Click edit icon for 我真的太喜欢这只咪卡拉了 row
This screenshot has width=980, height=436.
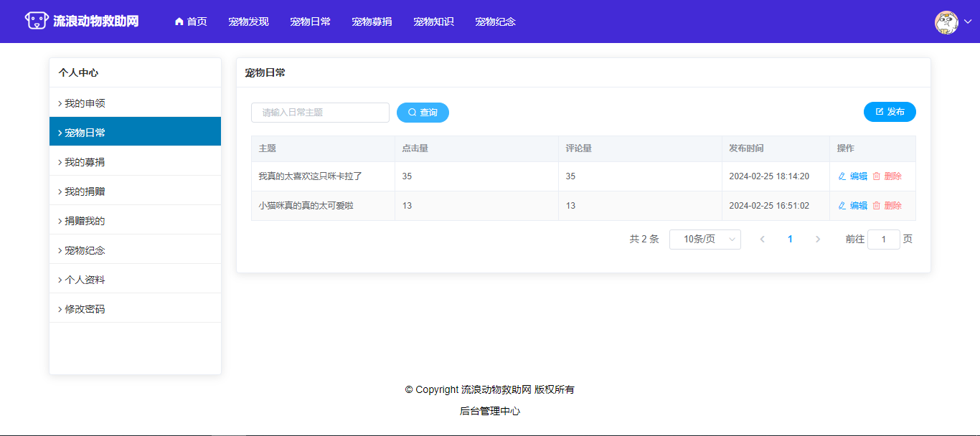click(842, 176)
